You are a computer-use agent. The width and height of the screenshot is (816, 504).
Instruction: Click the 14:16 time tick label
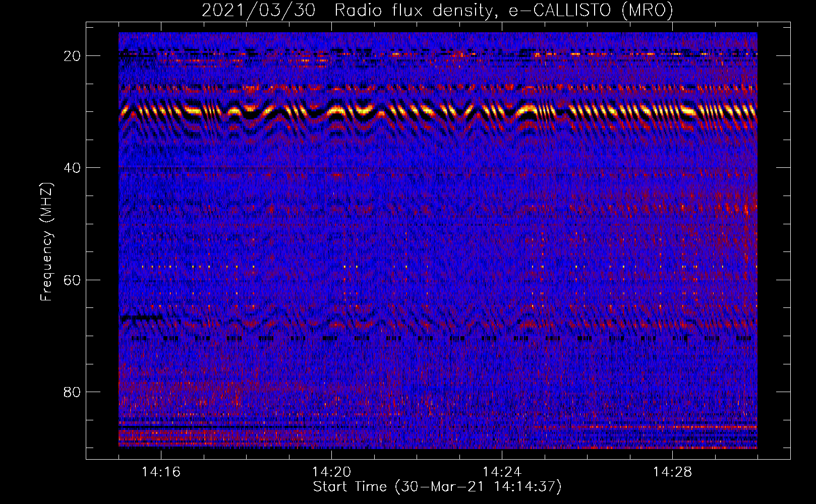tap(161, 472)
